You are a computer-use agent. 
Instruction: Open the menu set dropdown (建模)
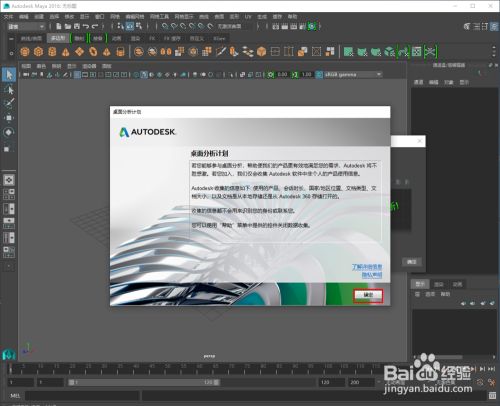pos(26,26)
